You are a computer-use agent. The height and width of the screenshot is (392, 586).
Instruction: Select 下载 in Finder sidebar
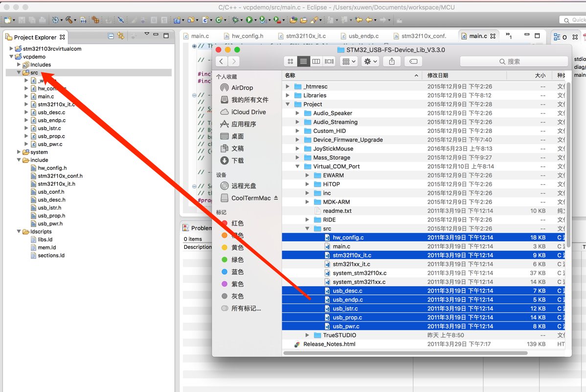pos(237,160)
